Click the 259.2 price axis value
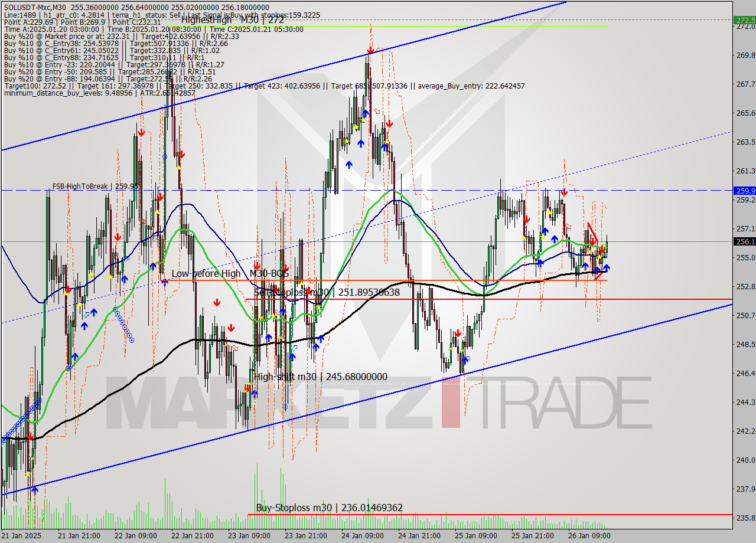Screen dimensions: 756x543 point(745,200)
